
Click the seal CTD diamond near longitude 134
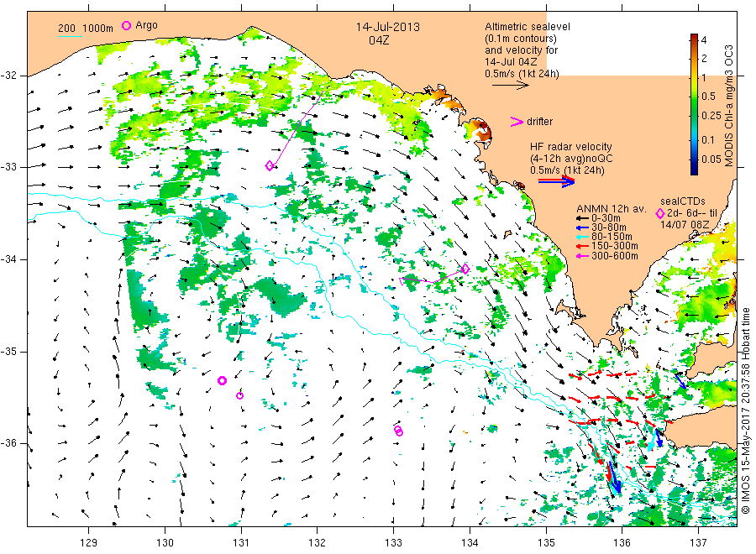pos(465,269)
